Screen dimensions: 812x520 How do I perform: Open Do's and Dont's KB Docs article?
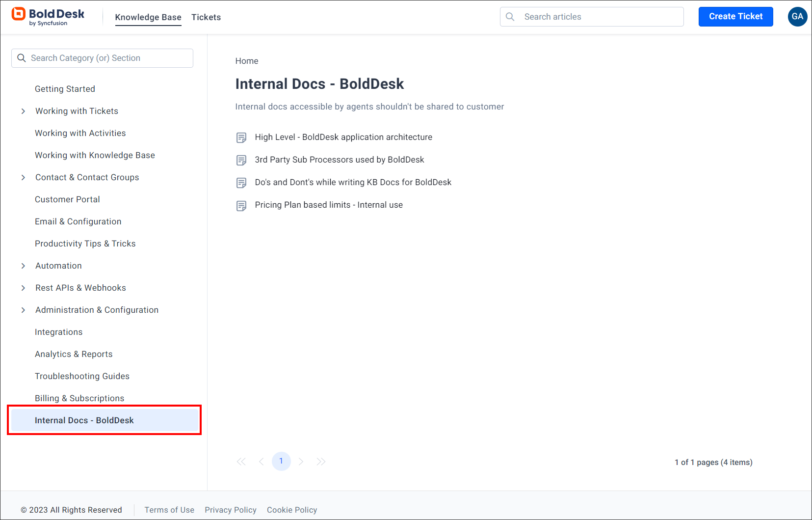(x=353, y=182)
